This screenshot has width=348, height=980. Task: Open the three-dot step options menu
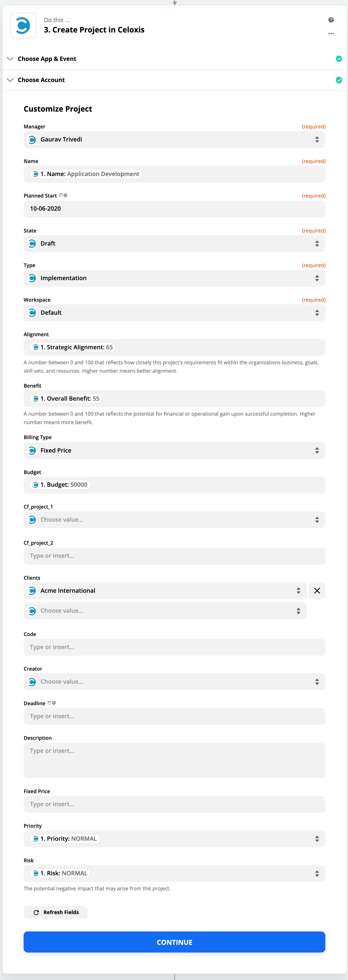click(x=331, y=33)
